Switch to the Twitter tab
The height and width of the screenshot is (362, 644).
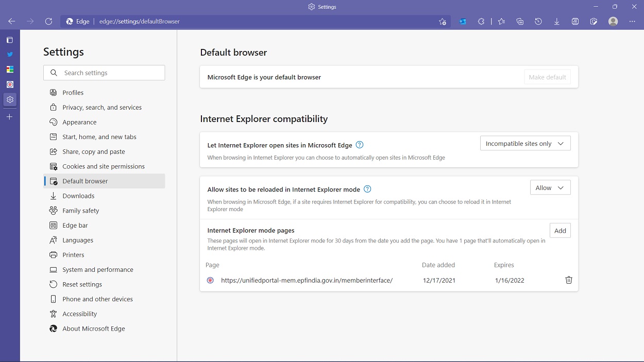(x=10, y=55)
